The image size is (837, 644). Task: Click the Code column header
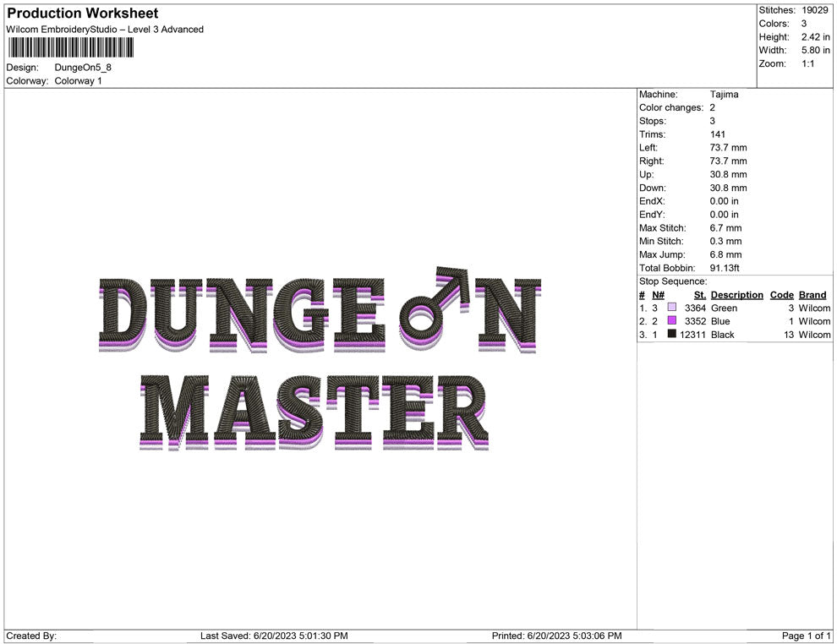tap(781, 294)
